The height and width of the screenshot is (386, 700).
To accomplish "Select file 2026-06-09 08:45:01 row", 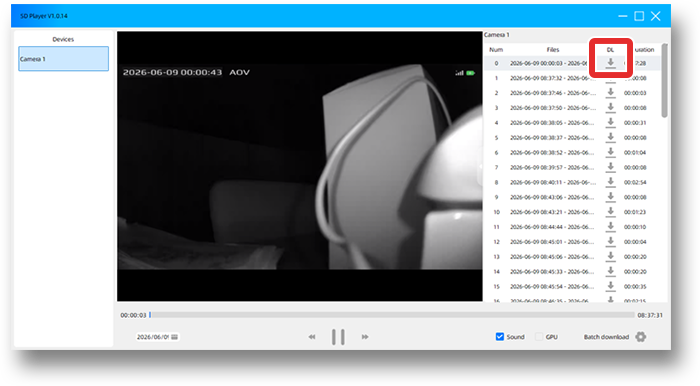I will (x=572, y=241).
